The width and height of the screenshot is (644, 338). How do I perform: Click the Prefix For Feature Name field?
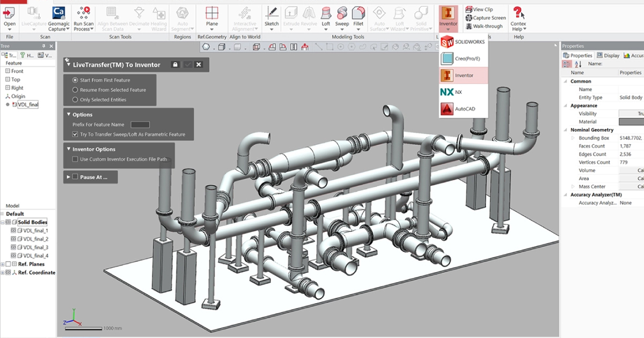point(140,124)
